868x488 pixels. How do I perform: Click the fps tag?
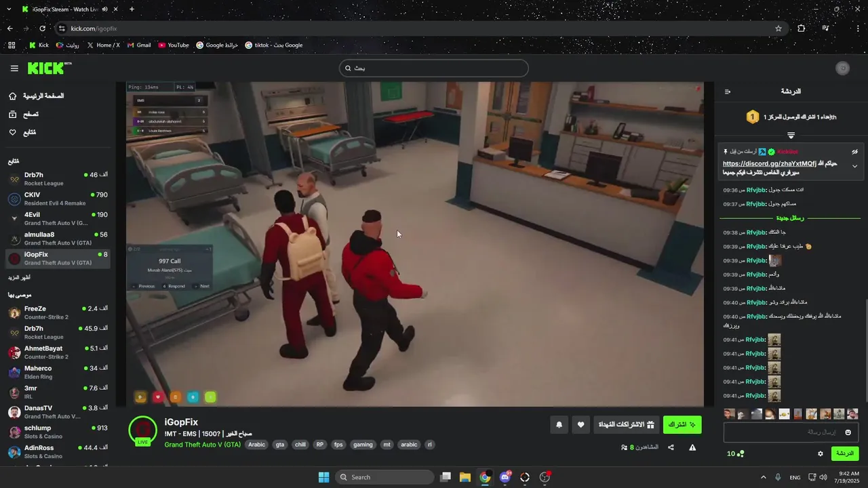point(338,445)
